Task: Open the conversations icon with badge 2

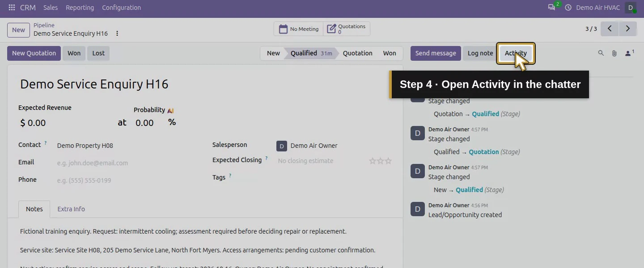Action: click(x=552, y=8)
